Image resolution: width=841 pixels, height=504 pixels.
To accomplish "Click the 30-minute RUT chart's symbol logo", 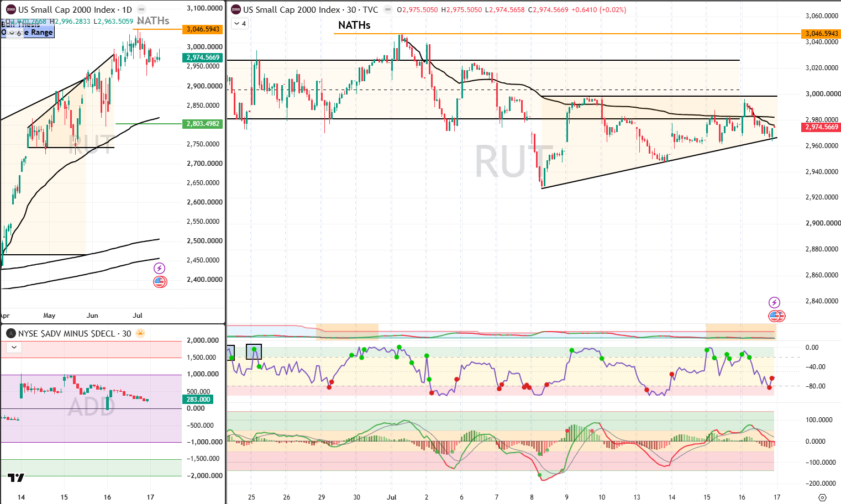I will [x=236, y=9].
